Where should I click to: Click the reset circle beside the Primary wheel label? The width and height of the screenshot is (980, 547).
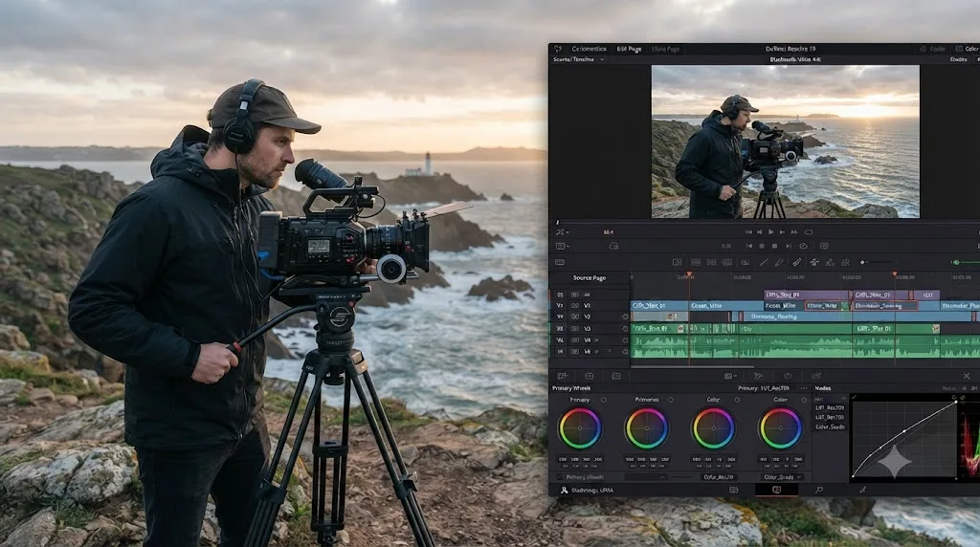pos(603,400)
